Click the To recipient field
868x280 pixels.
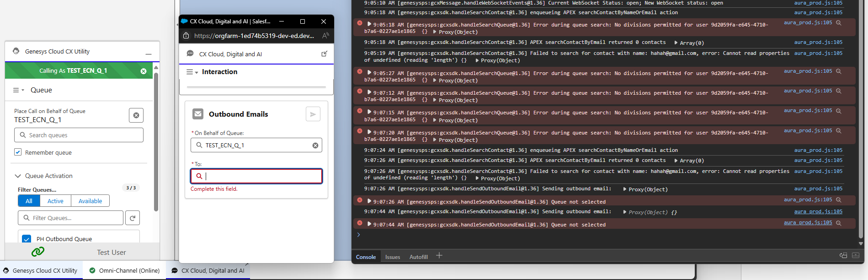click(256, 176)
